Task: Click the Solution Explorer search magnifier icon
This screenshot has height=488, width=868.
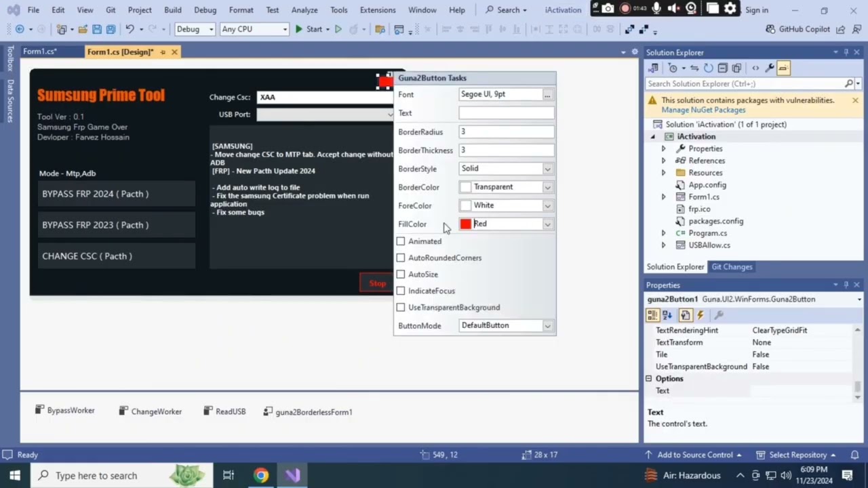Action: point(849,83)
